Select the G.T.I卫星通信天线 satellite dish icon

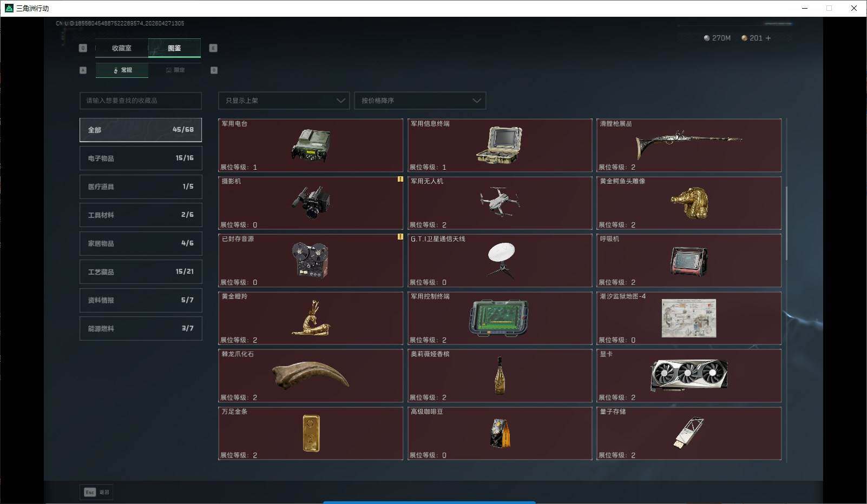coord(501,260)
